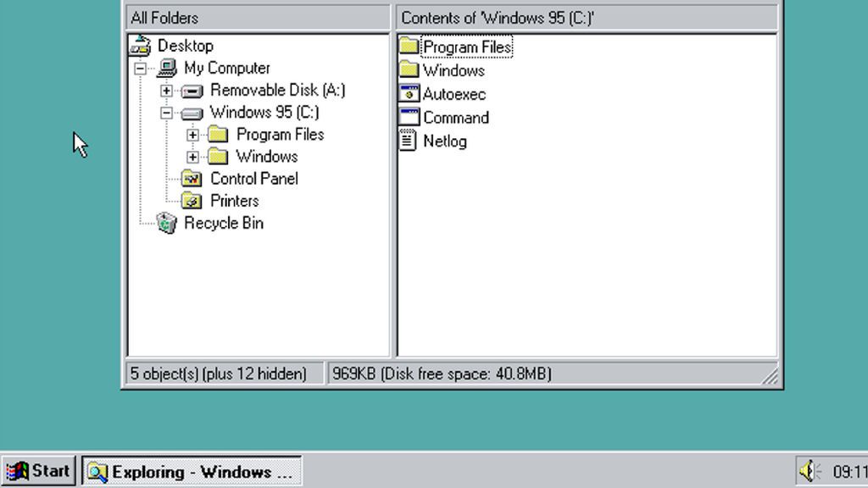Click the Program Files folder icon in contents pane
The image size is (868, 488).
(409, 46)
